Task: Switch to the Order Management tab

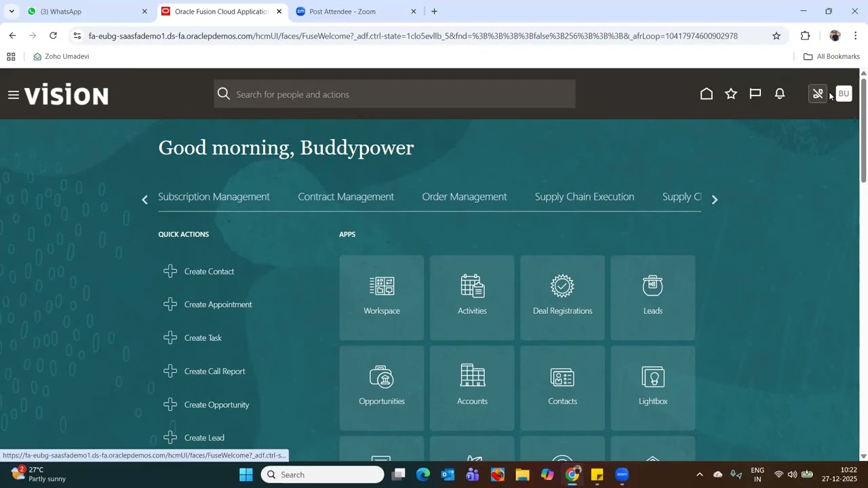Action: (x=465, y=197)
